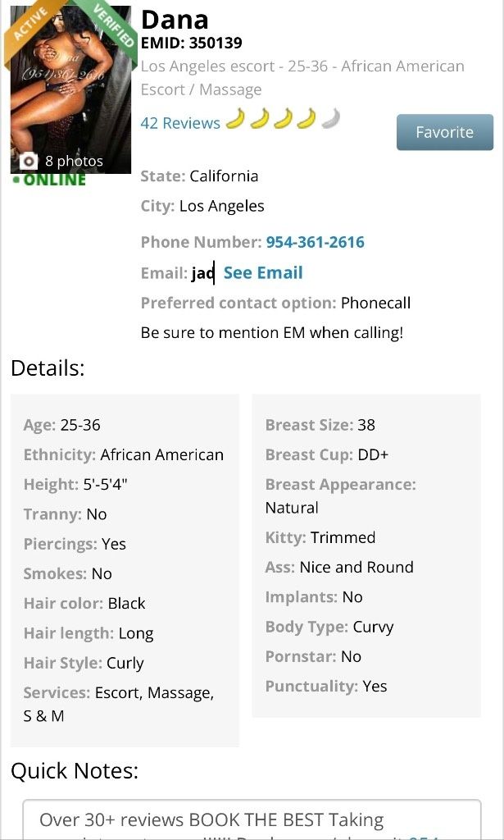The width and height of the screenshot is (504, 840).
Task: Click inside the Quick Notes text box
Action: 252,819
